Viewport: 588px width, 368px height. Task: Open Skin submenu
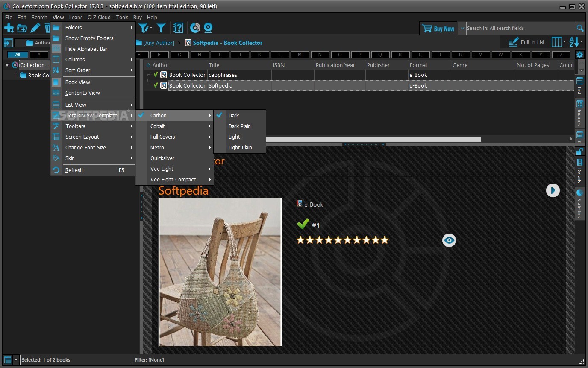[x=93, y=158]
